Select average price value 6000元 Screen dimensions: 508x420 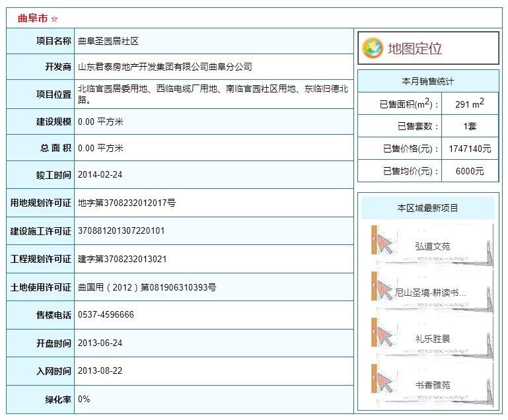pos(470,171)
